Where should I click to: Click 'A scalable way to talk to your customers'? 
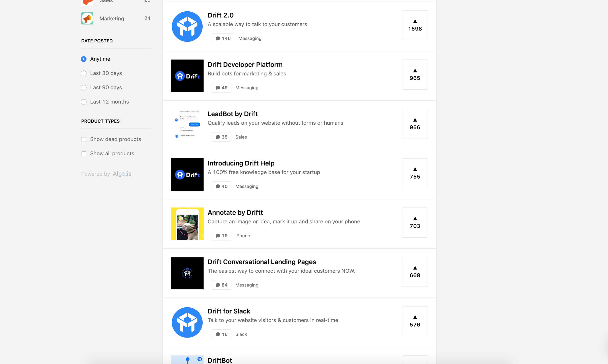point(257,24)
